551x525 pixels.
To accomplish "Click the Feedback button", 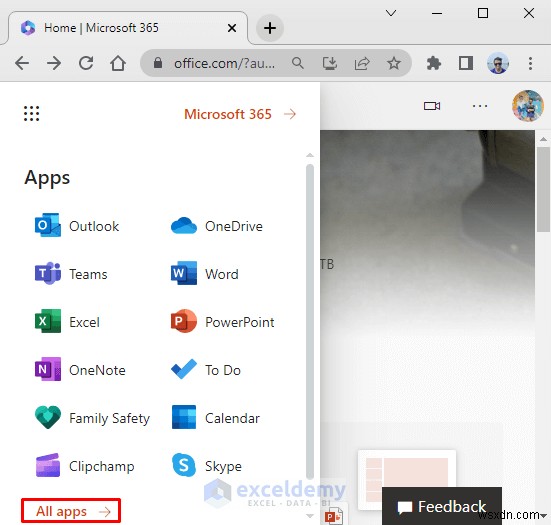I will point(442,506).
